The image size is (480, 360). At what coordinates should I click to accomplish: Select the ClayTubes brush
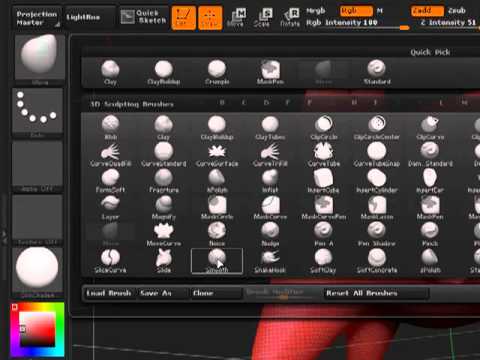pyautogui.click(x=270, y=127)
